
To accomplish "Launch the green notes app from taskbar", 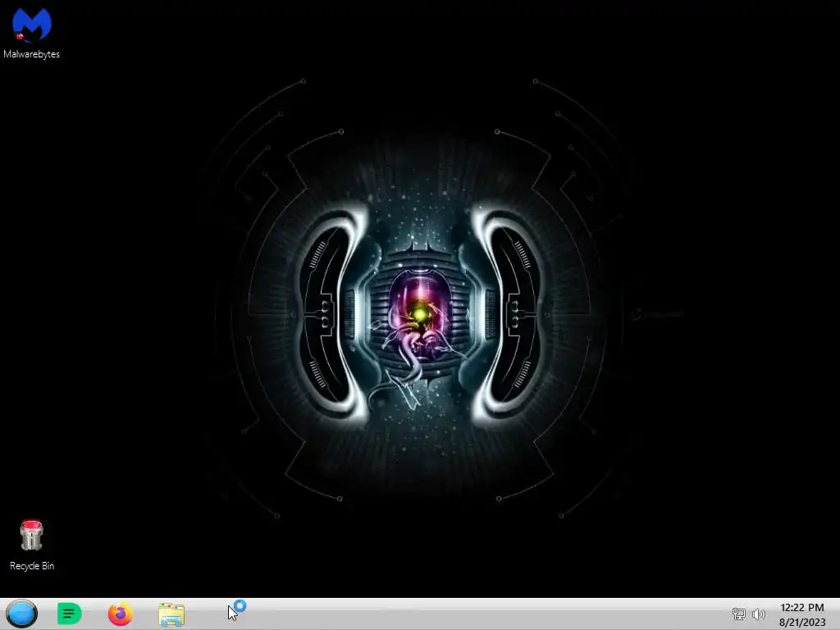I will coord(69,614).
